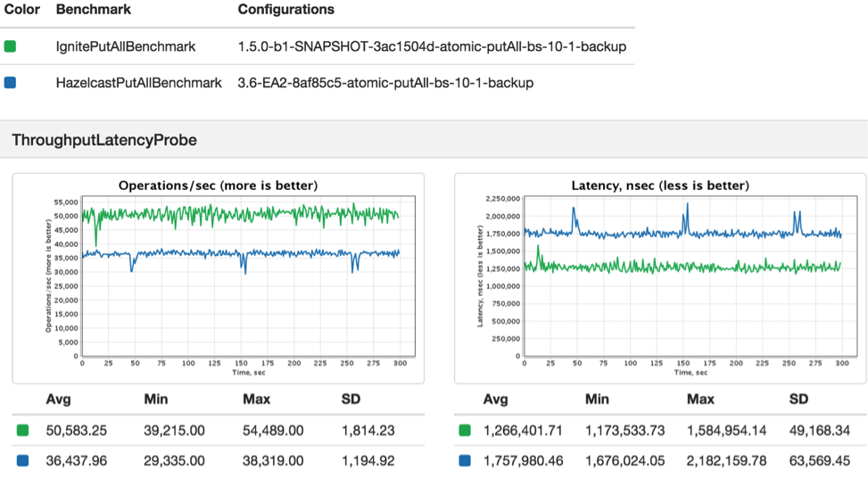Click SD header in latency table

tap(798, 400)
